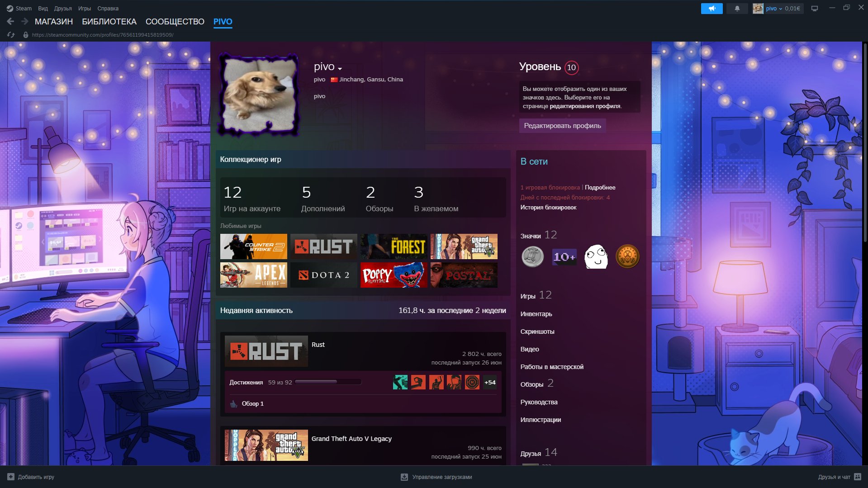868x488 pixels.
Task: Open the 3 В желаемом wishlist stat
Action: point(436,199)
